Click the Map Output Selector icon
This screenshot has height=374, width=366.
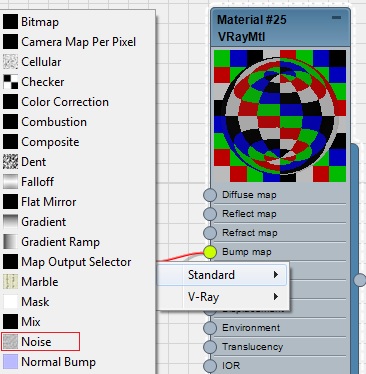pyautogui.click(x=10, y=262)
